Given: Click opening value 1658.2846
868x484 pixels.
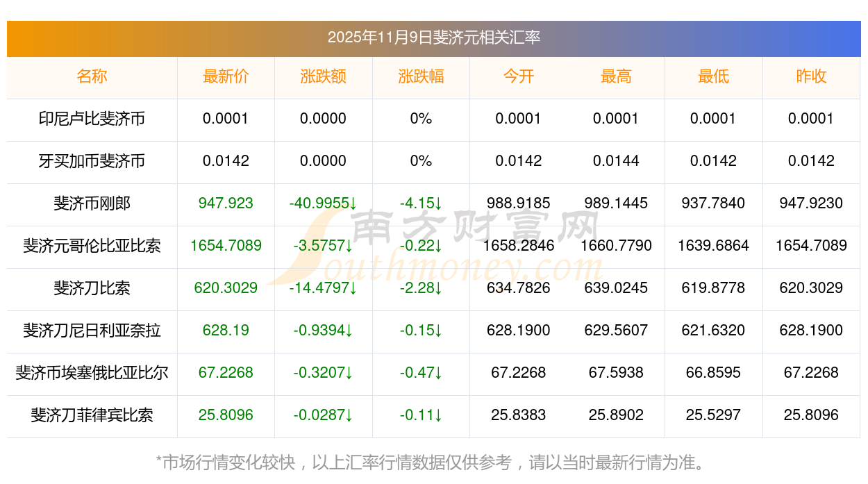Looking at the screenshot, I should coord(519,246).
